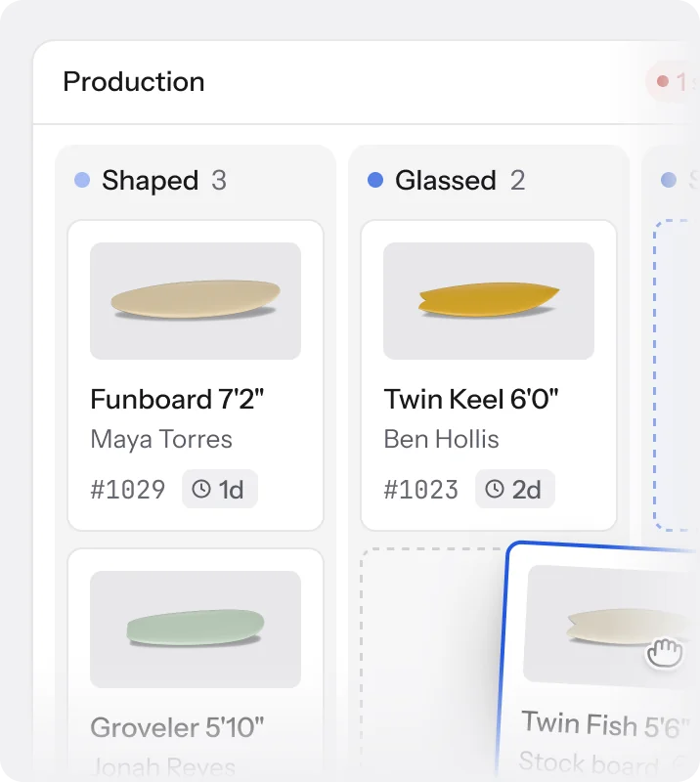Select the Glassed column header
The width and height of the screenshot is (700, 782).
447,180
